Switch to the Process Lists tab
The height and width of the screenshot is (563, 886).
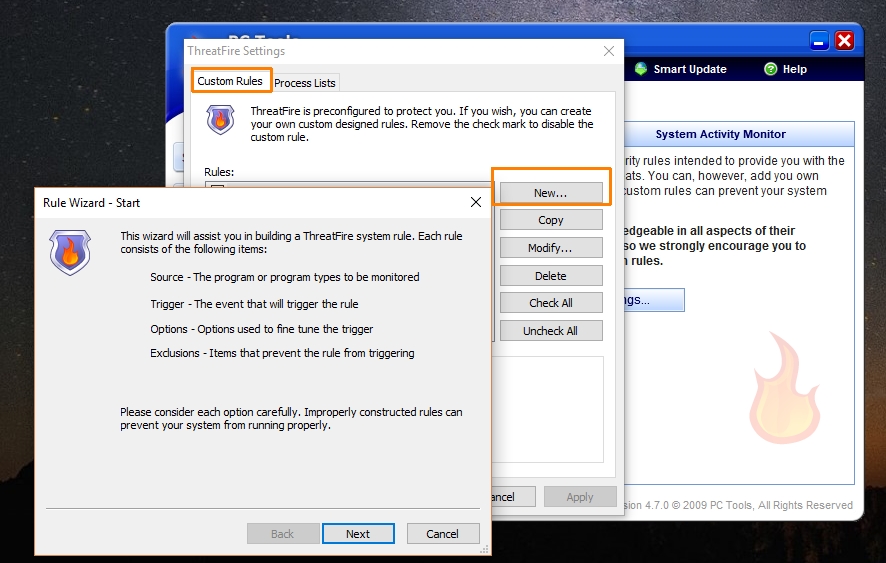click(x=305, y=83)
